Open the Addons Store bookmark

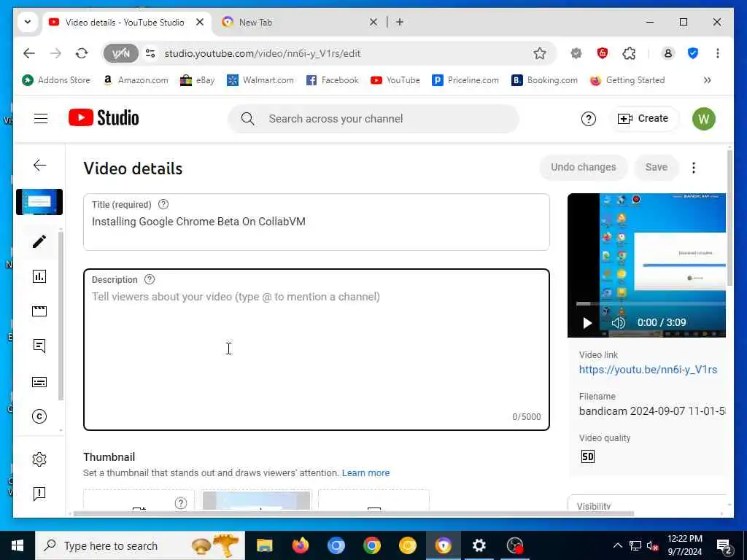56,80
